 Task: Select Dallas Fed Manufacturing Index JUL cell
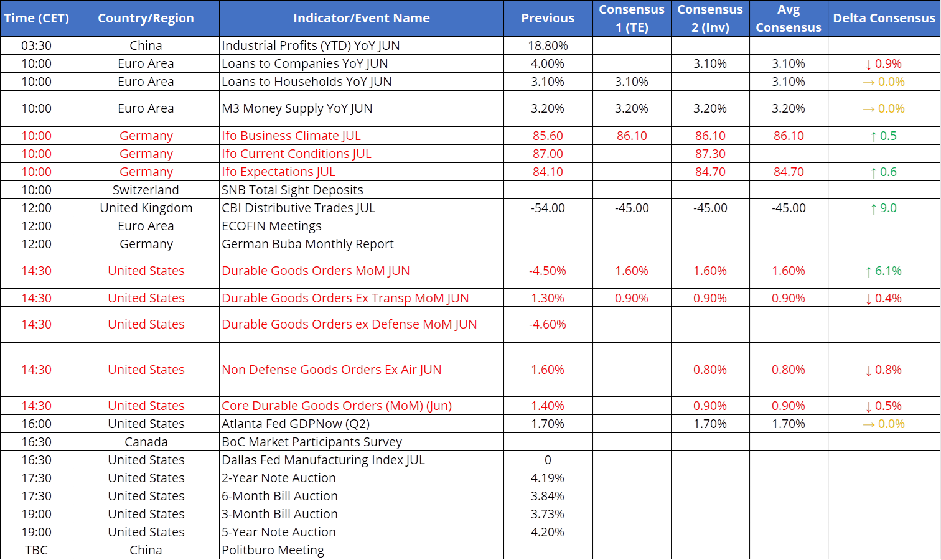362,460
